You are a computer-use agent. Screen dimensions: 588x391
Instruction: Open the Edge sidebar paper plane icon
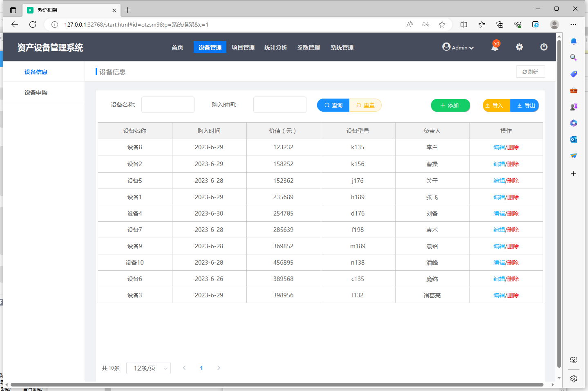tap(574, 156)
